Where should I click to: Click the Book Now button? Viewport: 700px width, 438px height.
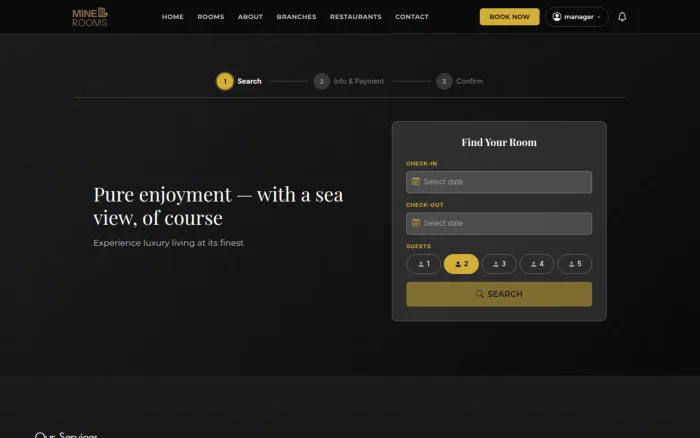click(509, 17)
